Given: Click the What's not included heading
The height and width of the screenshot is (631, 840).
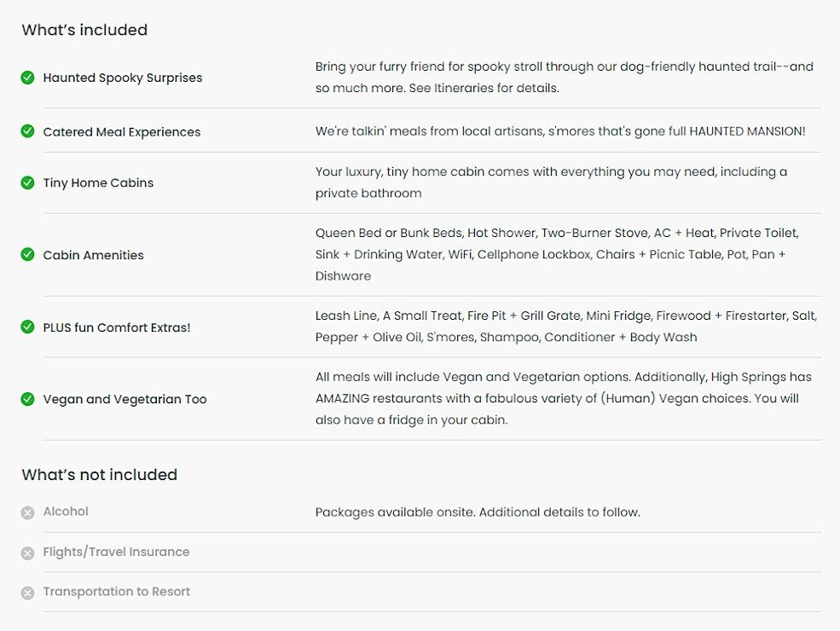Looking at the screenshot, I should coord(99,475).
